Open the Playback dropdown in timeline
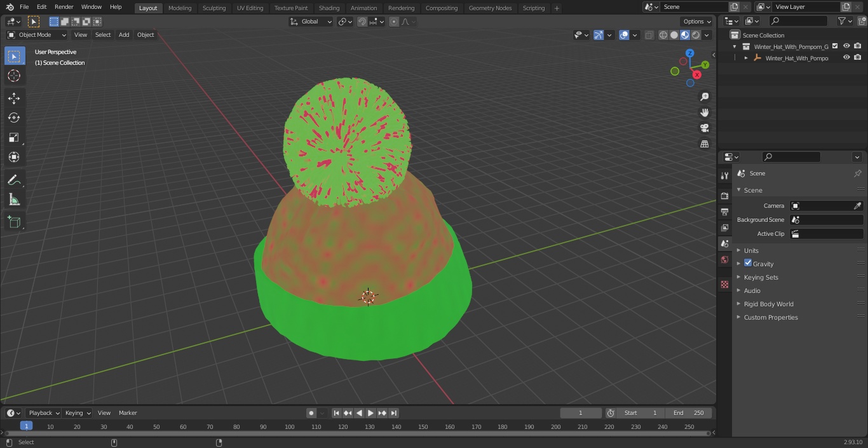Viewport: 868px width, 448px height. (x=43, y=413)
